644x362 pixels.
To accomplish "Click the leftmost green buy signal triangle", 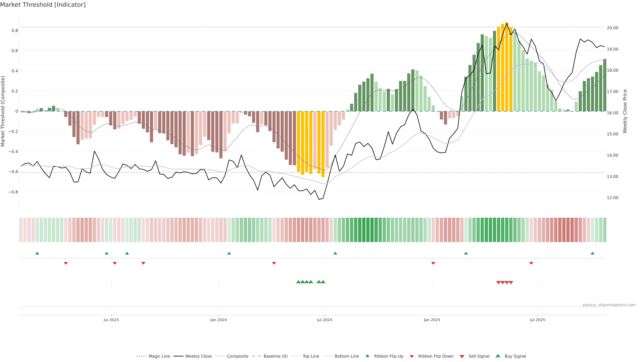I will tap(298, 282).
